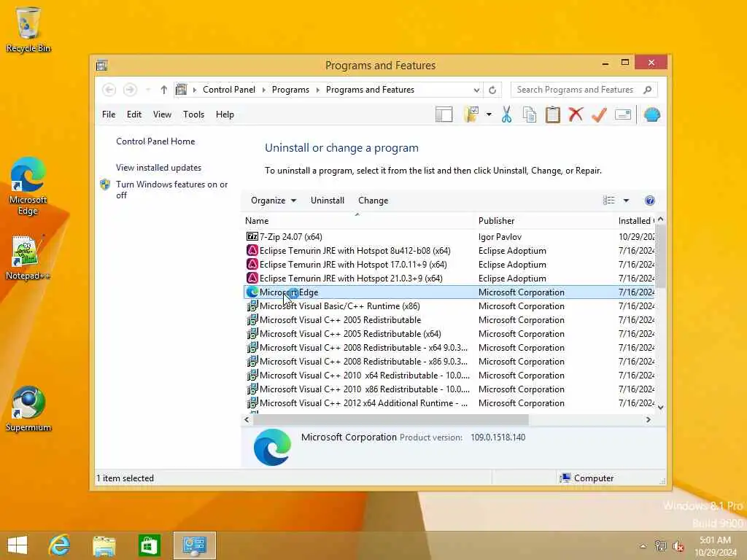Click the blue Help question mark icon
The width and height of the screenshot is (747, 560).
tap(649, 201)
